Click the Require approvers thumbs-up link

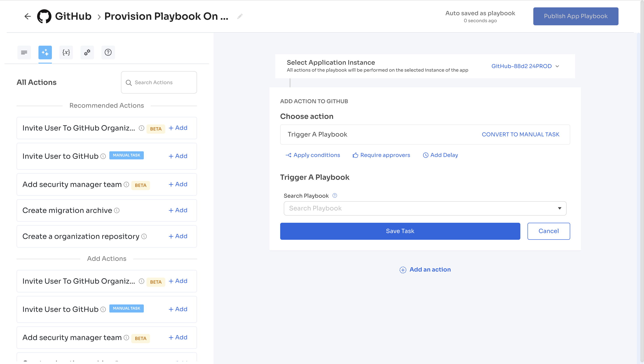pyautogui.click(x=381, y=155)
